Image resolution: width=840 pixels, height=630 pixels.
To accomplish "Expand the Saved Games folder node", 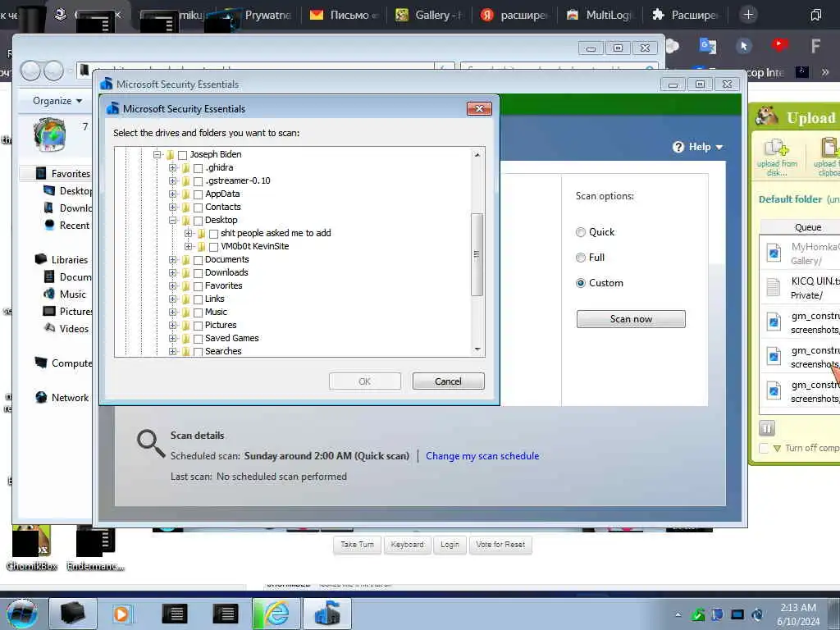I will click(172, 339).
